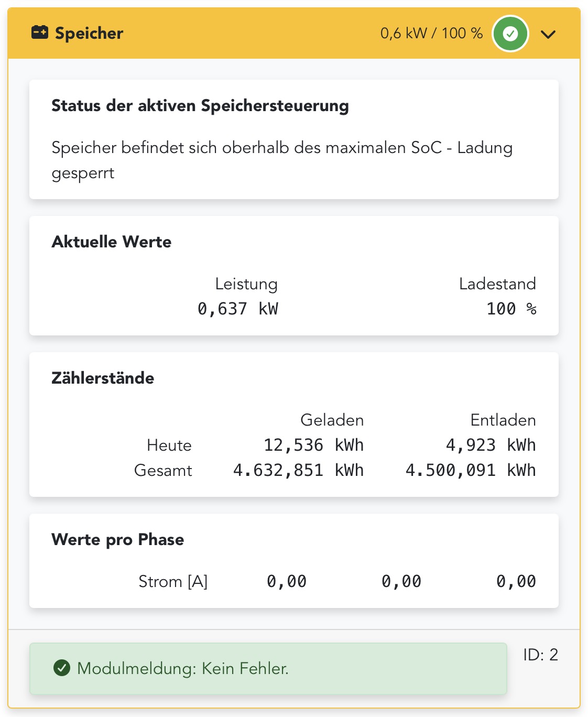The height and width of the screenshot is (717, 588).
Task: Click the Gesamt charged value 4.632,851 kWh
Action: pyautogui.click(x=298, y=470)
